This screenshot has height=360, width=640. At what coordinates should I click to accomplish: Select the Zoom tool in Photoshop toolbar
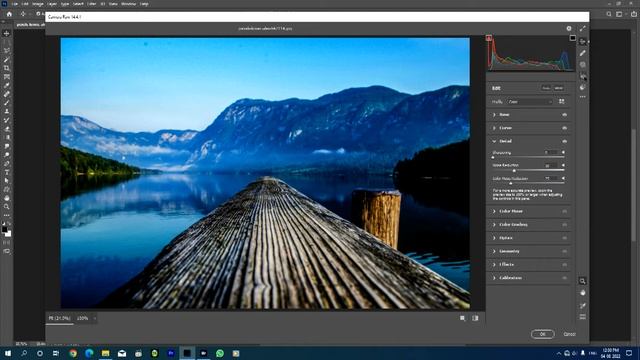7,207
